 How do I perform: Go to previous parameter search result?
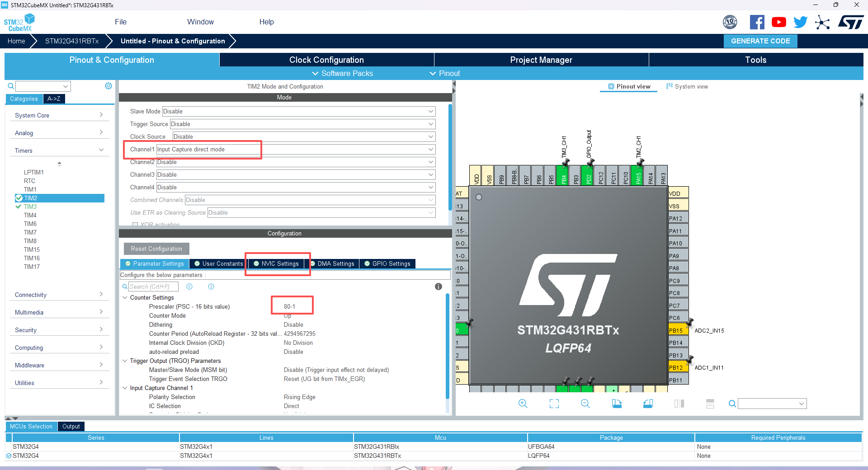(x=189, y=287)
